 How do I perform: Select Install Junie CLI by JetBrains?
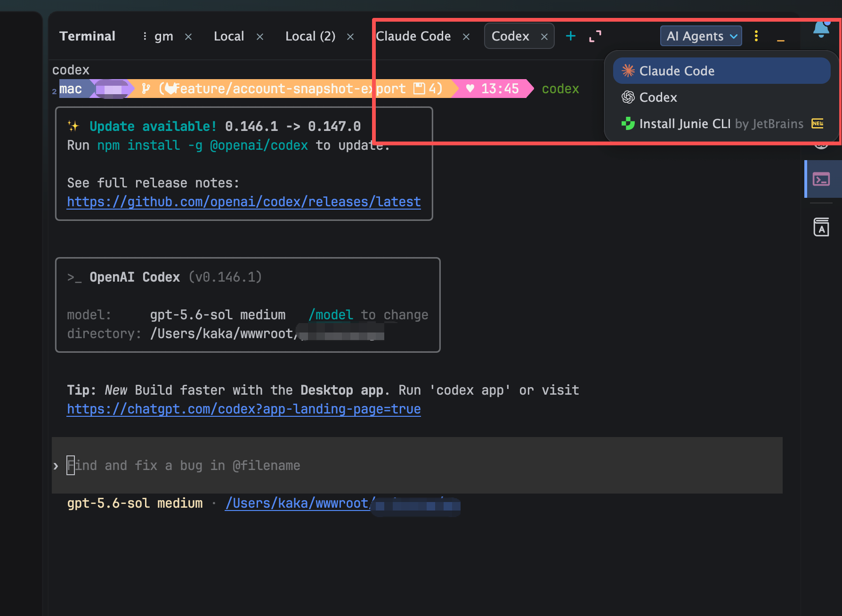coord(721,123)
